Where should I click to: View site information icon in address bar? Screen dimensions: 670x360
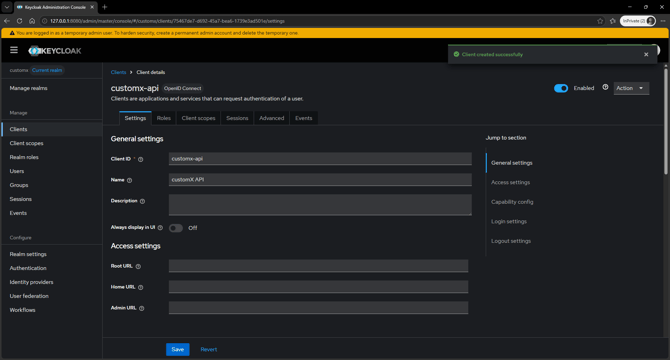point(44,21)
